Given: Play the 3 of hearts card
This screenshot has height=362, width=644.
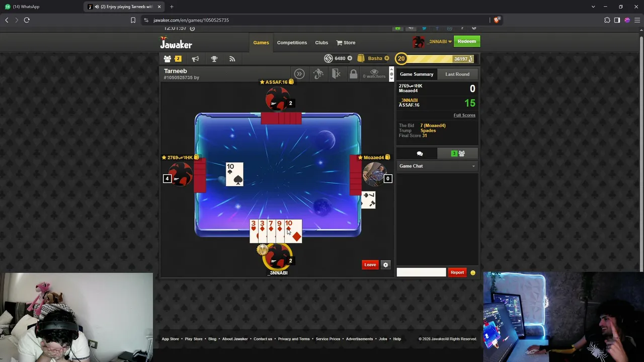Looking at the screenshot, I should coord(254,231).
